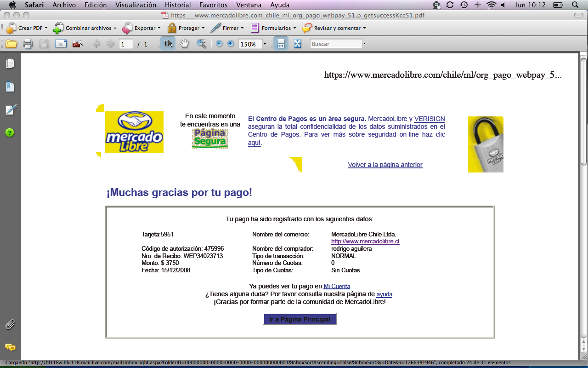
Task: Open the Apple menu
Action: click(x=12, y=5)
